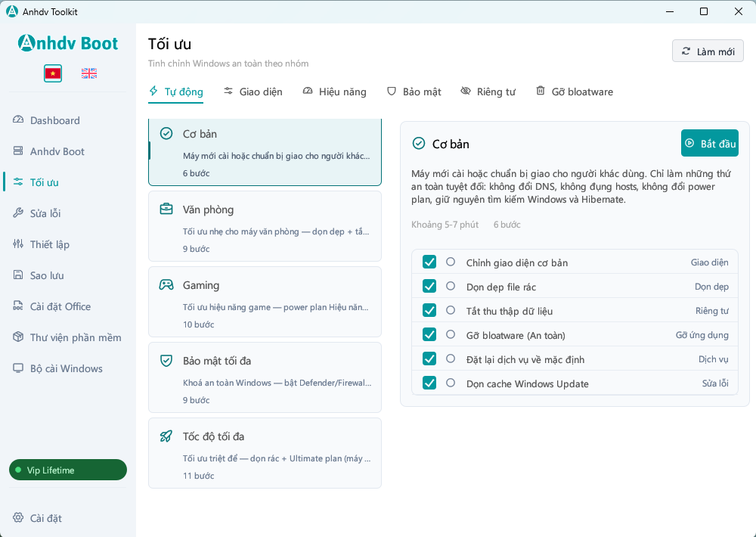
Task: Click the Sao lưu floppy disk icon
Action: 18,275
